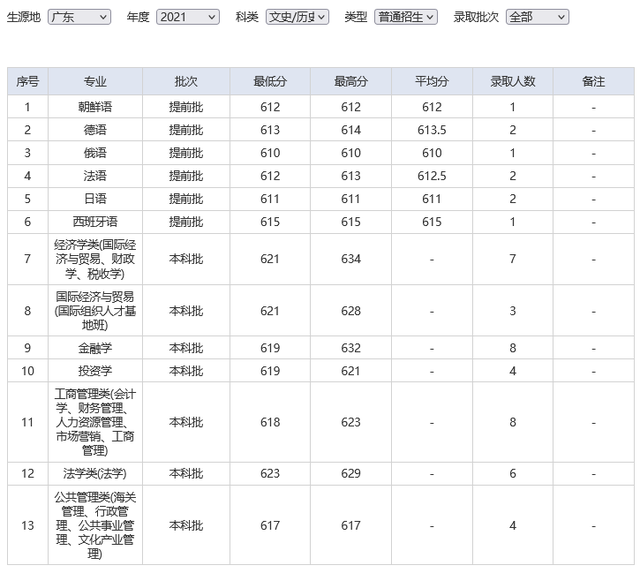The width and height of the screenshot is (640, 573).
Task: Click admitted count 3 in row 8
Action: [x=513, y=311]
